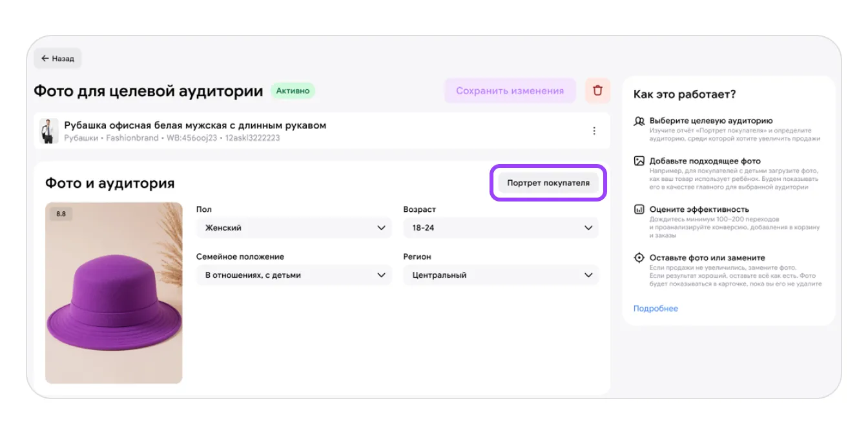Click the target icon beside Оставьте фото или замените
This screenshot has width=868, height=434.
click(x=639, y=258)
